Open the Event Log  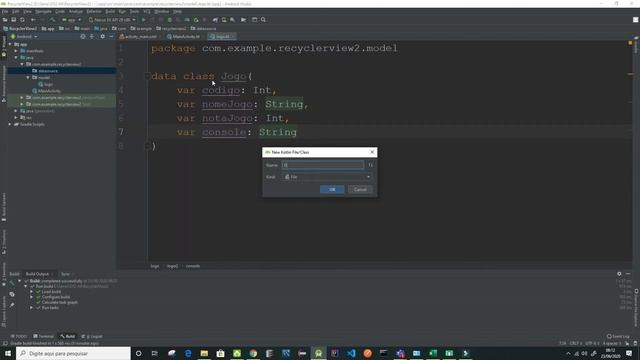618,336
